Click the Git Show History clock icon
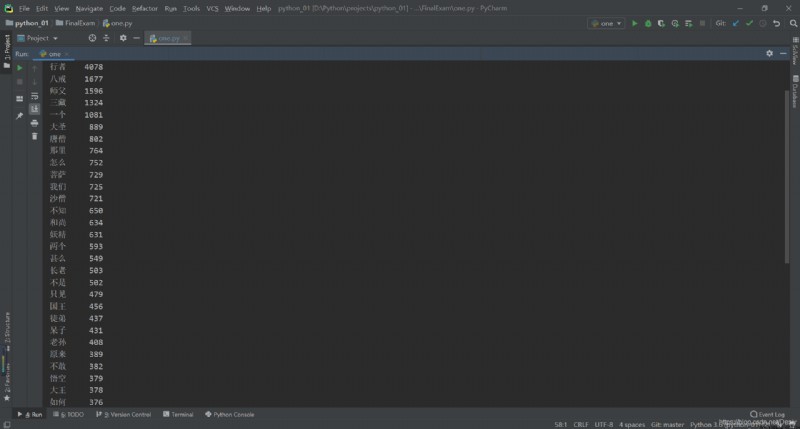 point(763,23)
